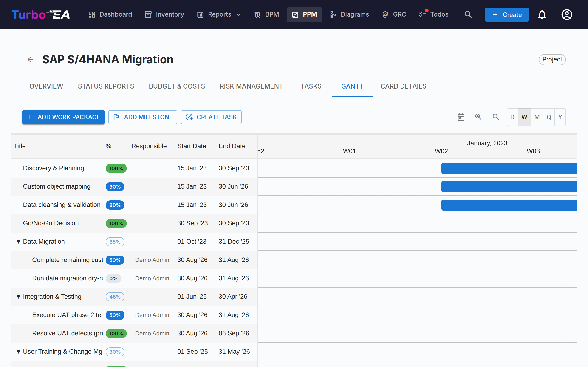Jump to today using calendar icon

461,117
